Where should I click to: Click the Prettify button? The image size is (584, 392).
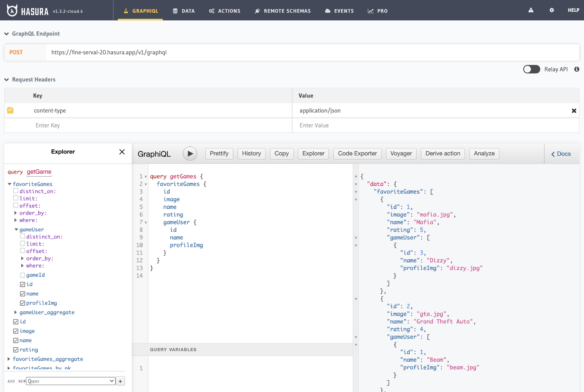(219, 154)
